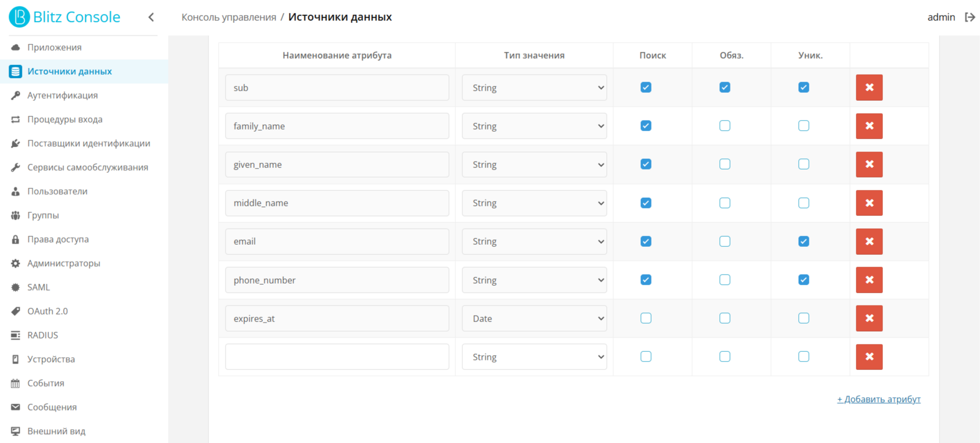The width and height of the screenshot is (980, 443).
Task: Click the logout icon next to admin
Action: [x=970, y=17]
